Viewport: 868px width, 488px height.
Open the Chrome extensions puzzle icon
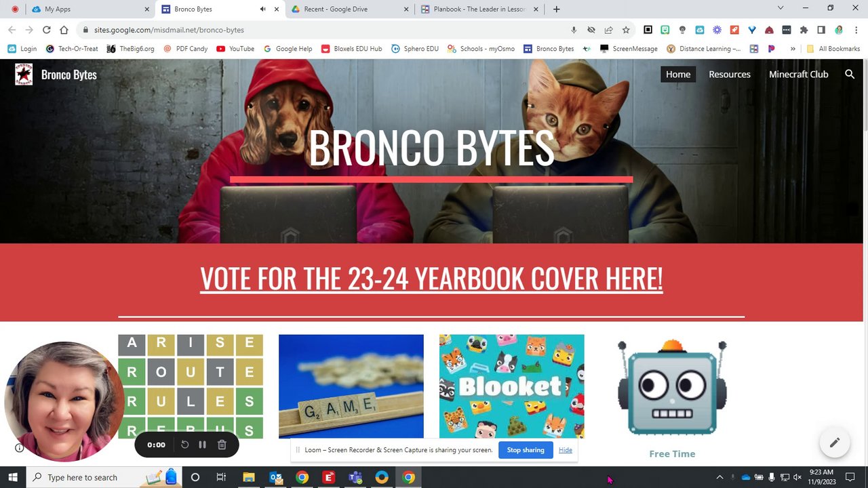pyautogui.click(x=804, y=30)
